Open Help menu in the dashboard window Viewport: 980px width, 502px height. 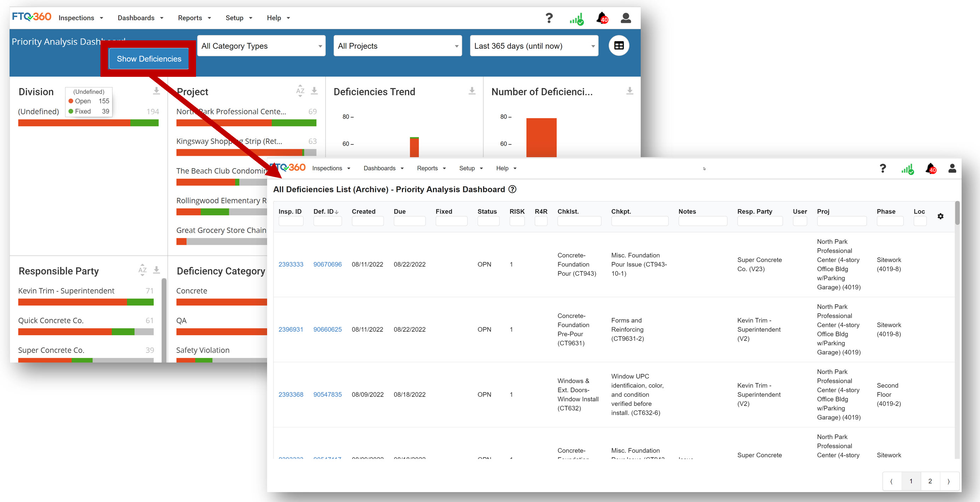click(278, 18)
